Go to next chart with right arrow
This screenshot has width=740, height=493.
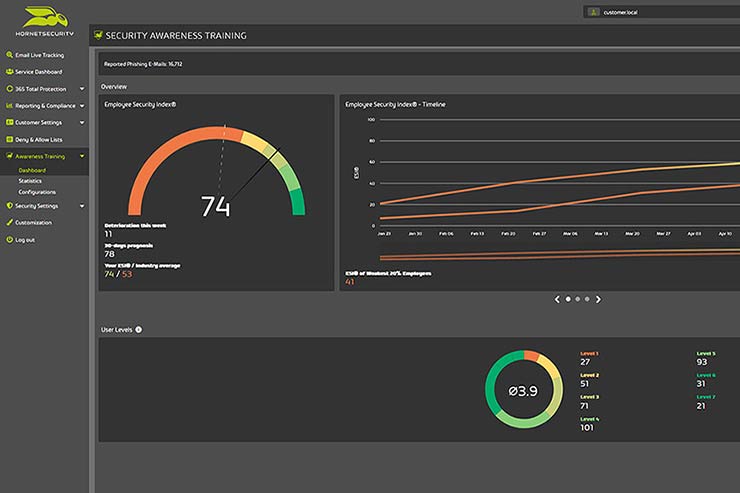(599, 299)
